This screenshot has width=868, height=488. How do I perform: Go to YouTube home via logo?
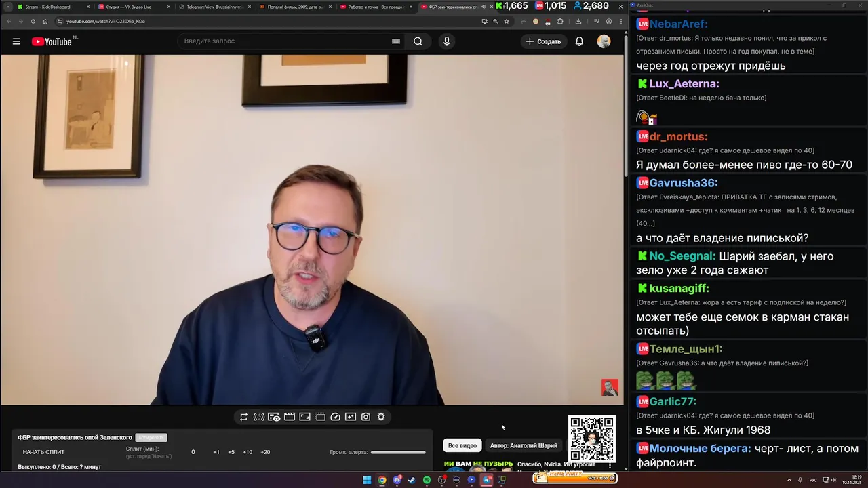click(x=52, y=41)
